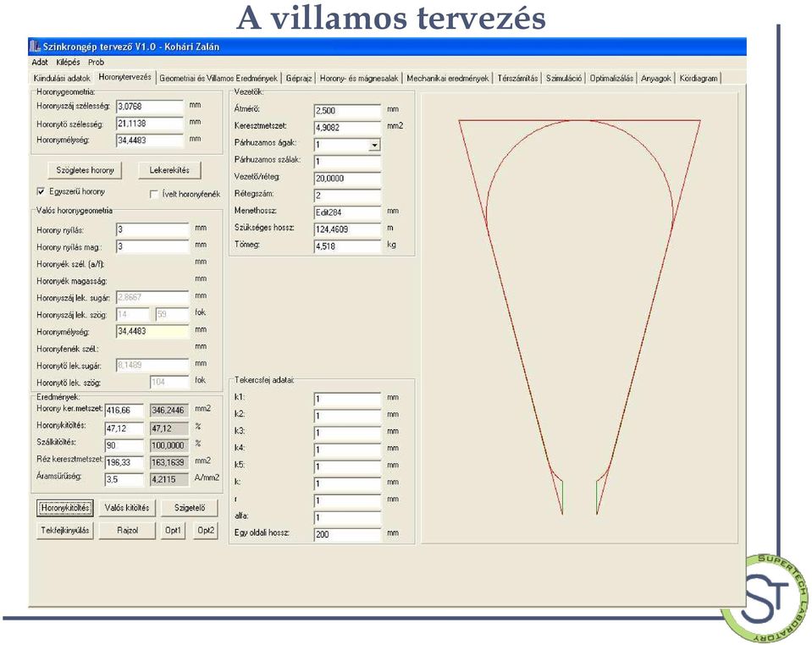Image resolution: width=812 pixels, height=645 pixels.
Task: Click the Valós kitöltés button
Action: tap(127, 508)
